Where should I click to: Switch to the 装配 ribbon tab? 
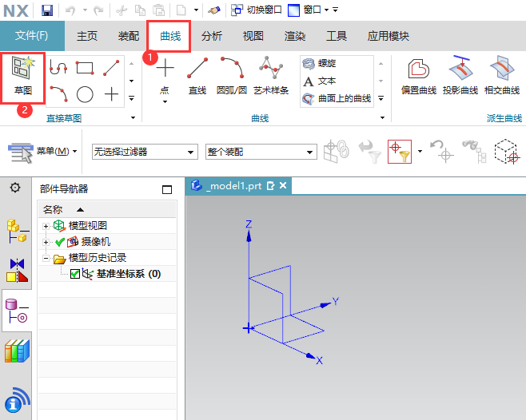pos(128,36)
